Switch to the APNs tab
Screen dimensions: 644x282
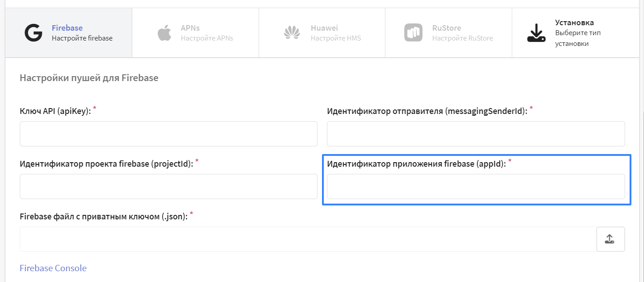coord(195,33)
